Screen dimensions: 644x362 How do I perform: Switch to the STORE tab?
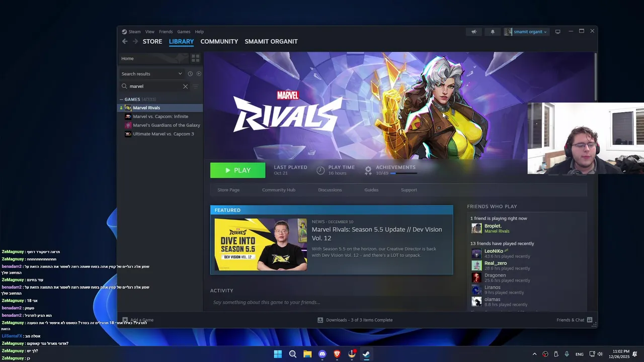point(152,41)
